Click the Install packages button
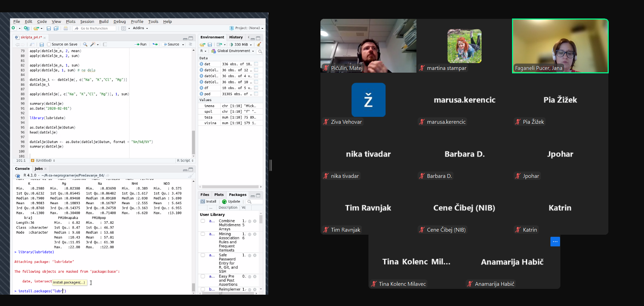The image size is (644, 306). 208,202
